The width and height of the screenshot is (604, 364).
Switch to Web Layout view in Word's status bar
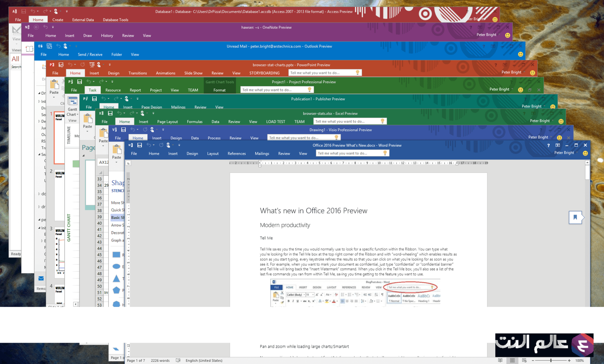click(524, 360)
